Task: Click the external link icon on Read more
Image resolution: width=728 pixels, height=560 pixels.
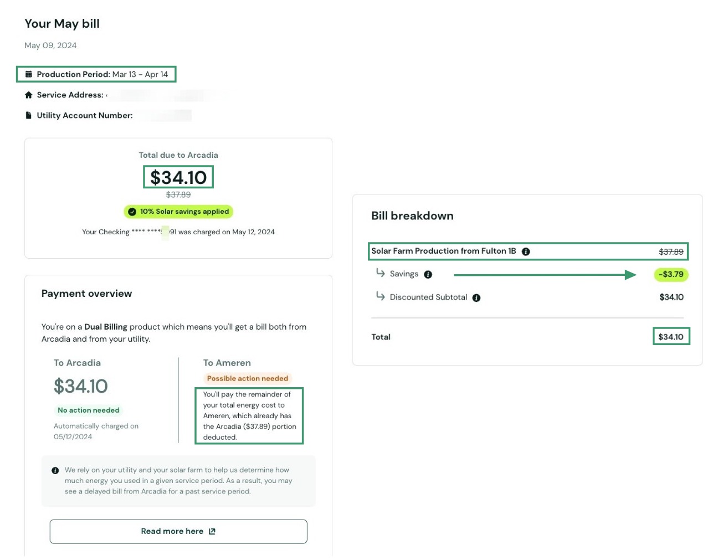Action: 212,531
